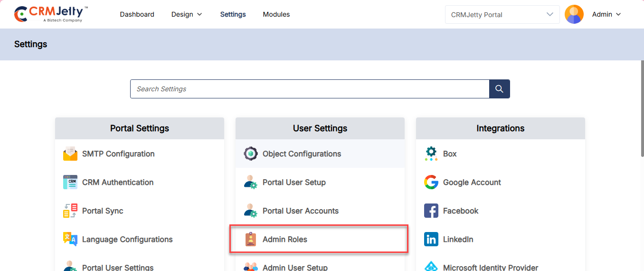Click the CRM Authentication icon
644x271 pixels.
pyautogui.click(x=70, y=182)
